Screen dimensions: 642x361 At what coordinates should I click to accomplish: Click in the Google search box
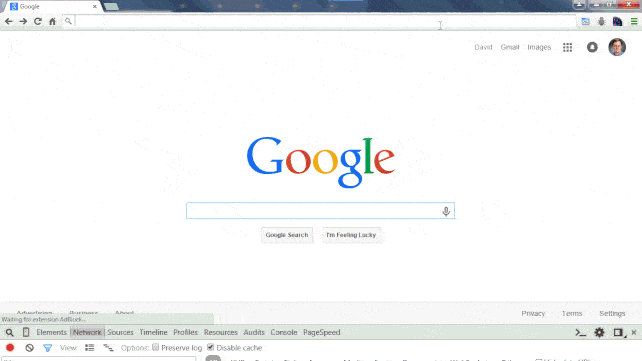tap(313, 210)
